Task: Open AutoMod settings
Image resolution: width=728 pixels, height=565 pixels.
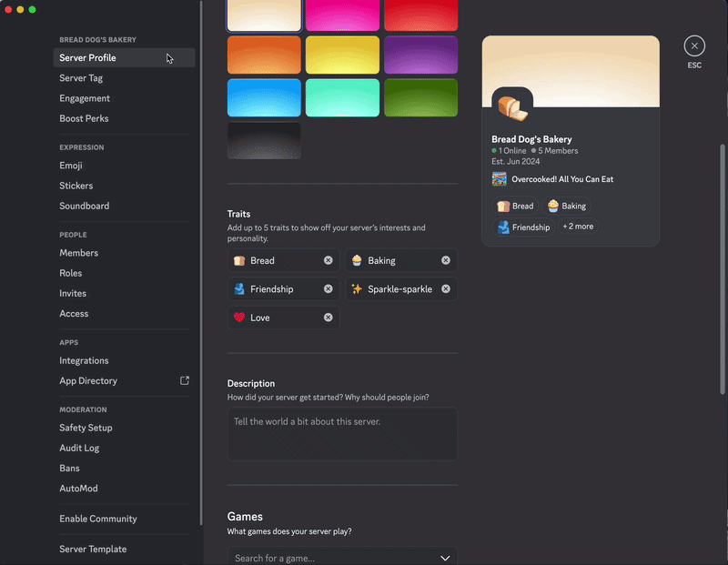Action: (124, 489)
